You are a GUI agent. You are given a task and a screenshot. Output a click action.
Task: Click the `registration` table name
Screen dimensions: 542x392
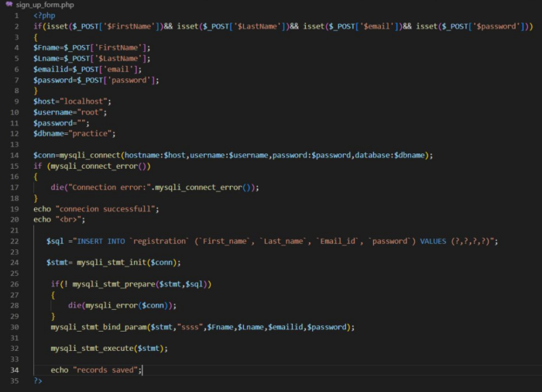click(x=159, y=241)
